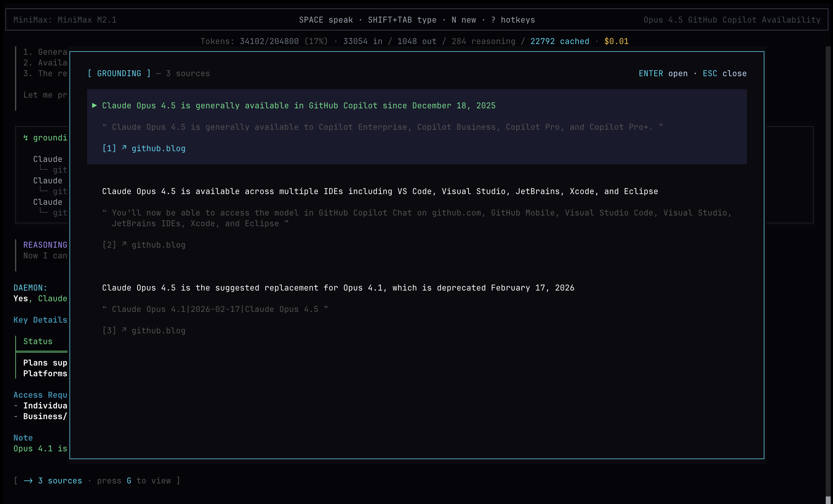Click the '284 reasoning' token figure
833x504 pixels.
[x=483, y=41]
